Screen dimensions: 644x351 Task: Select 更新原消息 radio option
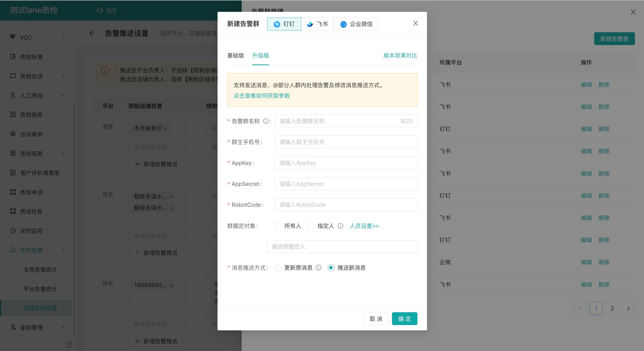point(278,268)
